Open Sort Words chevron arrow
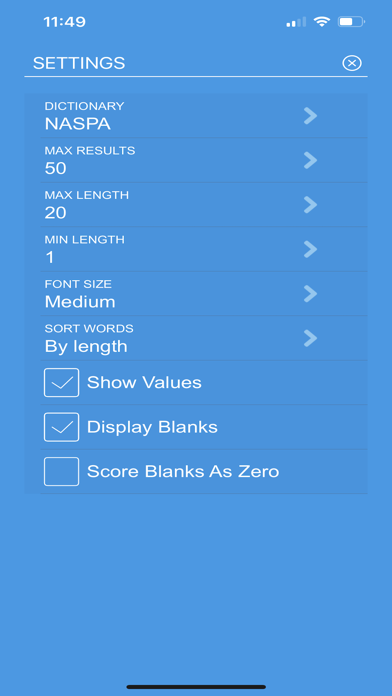Viewport: 392px width, 696px height. [310, 338]
